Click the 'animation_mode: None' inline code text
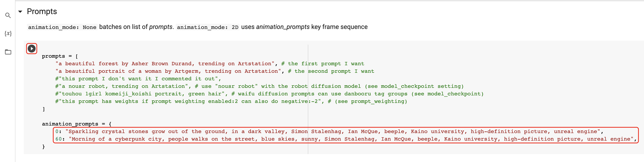 pos(62,27)
